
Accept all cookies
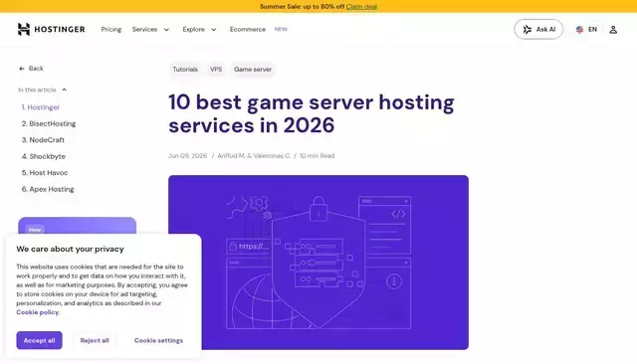point(39,340)
